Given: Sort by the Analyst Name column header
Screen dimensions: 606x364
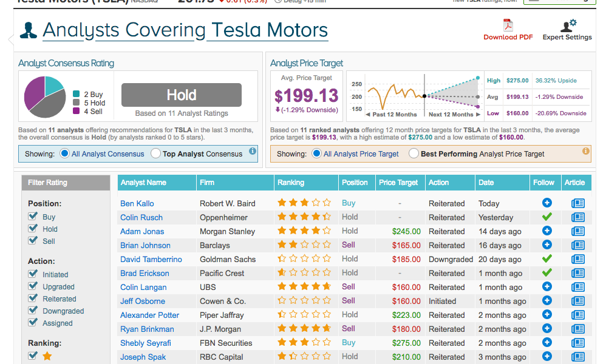Looking at the screenshot, I should [157, 183].
